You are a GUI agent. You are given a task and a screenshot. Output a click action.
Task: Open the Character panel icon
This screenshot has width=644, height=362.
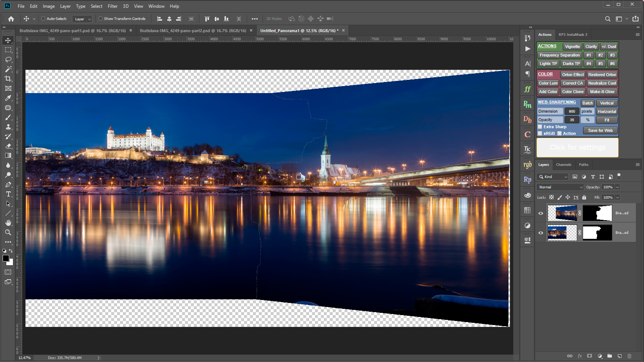coord(528,64)
